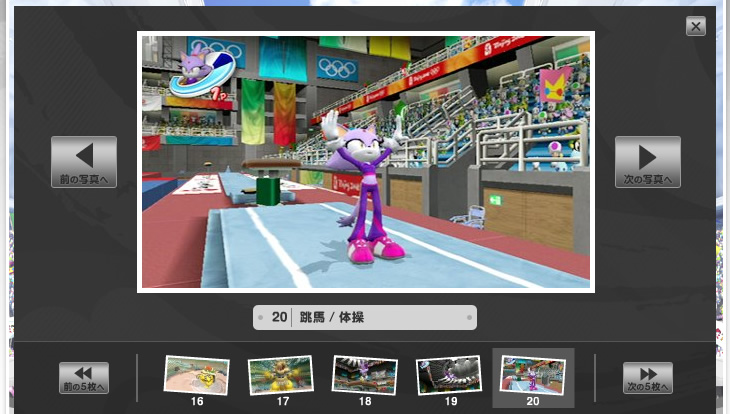This screenshot has height=414, width=730.
Task: Click the Olympic rings banner in the main photo
Action: [x=336, y=67]
